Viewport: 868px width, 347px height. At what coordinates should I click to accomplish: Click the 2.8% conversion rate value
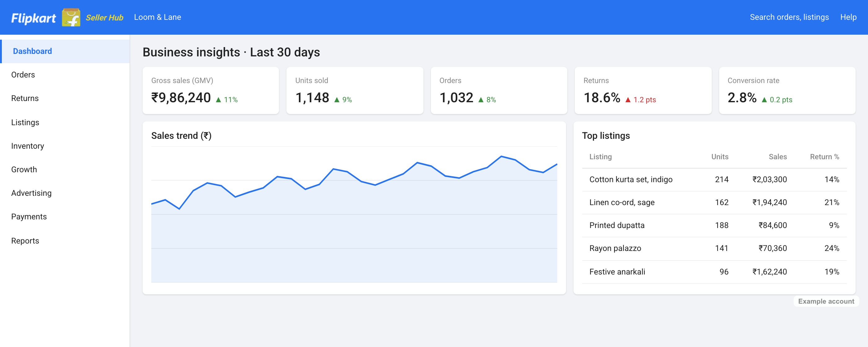pos(742,98)
